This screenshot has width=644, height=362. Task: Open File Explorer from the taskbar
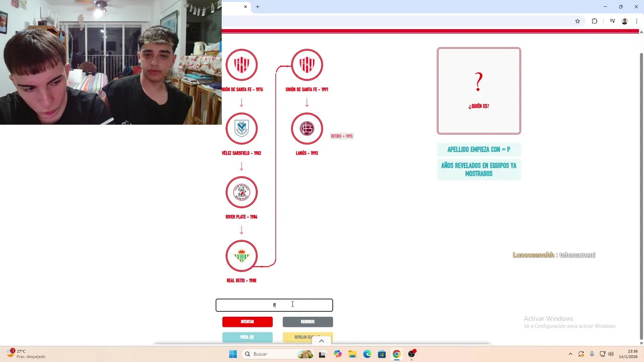tap(352, 354)
